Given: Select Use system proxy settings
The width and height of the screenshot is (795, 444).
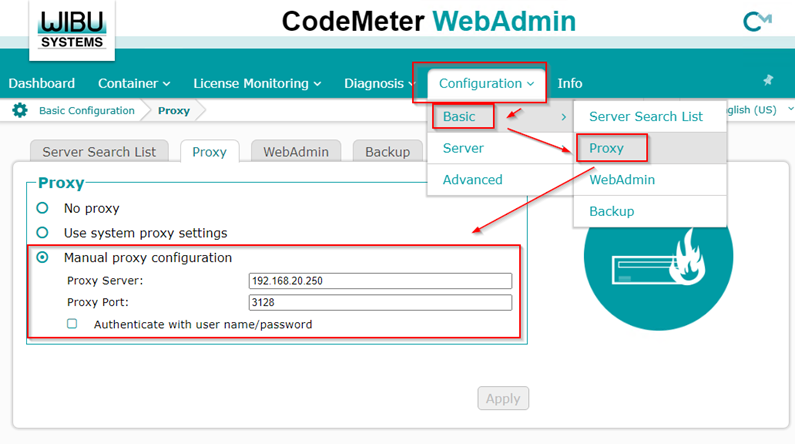Looking at the screenshot, I should [42, 232].
